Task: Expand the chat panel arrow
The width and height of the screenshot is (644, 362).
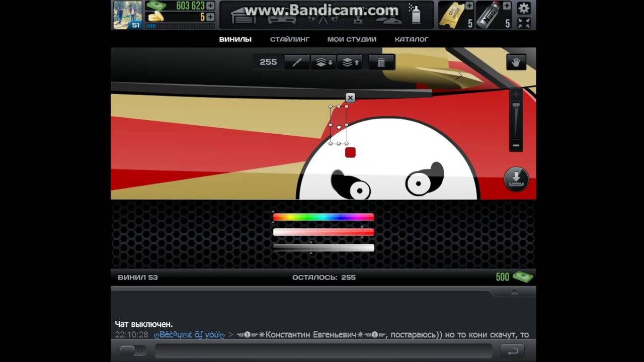Action: (x=514, y=292)
